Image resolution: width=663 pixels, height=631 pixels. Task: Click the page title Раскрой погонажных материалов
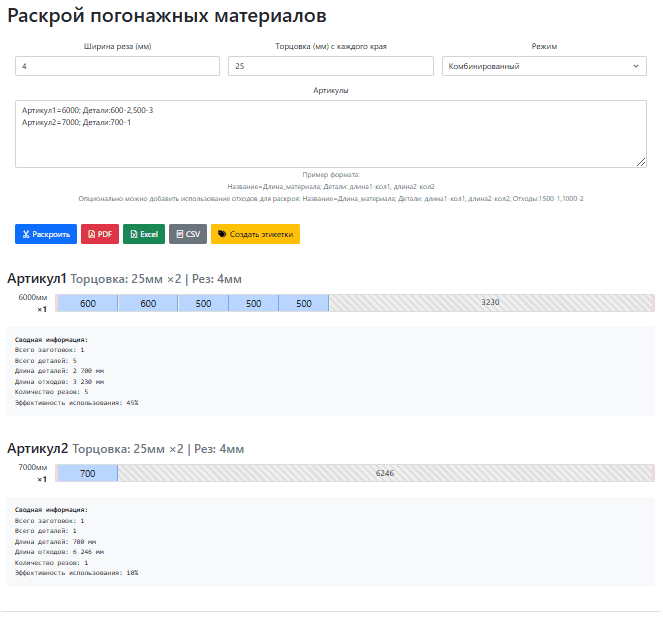click(167, 16)
